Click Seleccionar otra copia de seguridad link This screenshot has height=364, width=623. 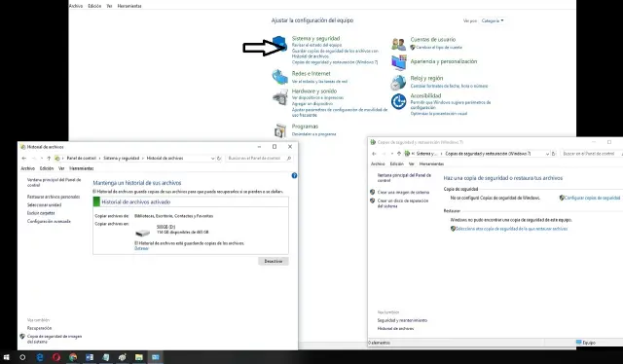(x=512, y=229)
